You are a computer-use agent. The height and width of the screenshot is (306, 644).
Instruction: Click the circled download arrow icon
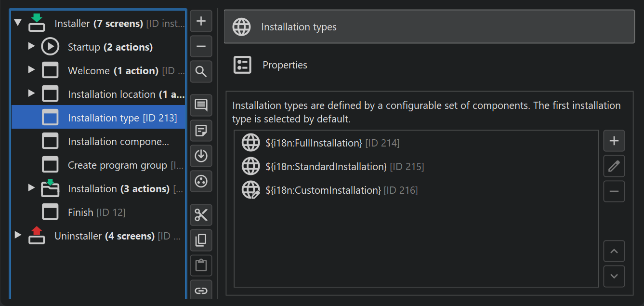coord(201,156)
